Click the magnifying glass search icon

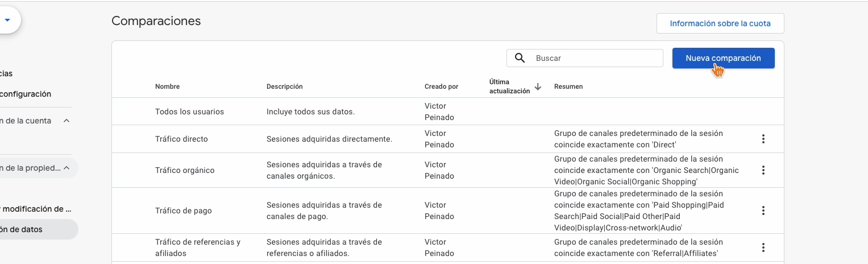point(520,58)
